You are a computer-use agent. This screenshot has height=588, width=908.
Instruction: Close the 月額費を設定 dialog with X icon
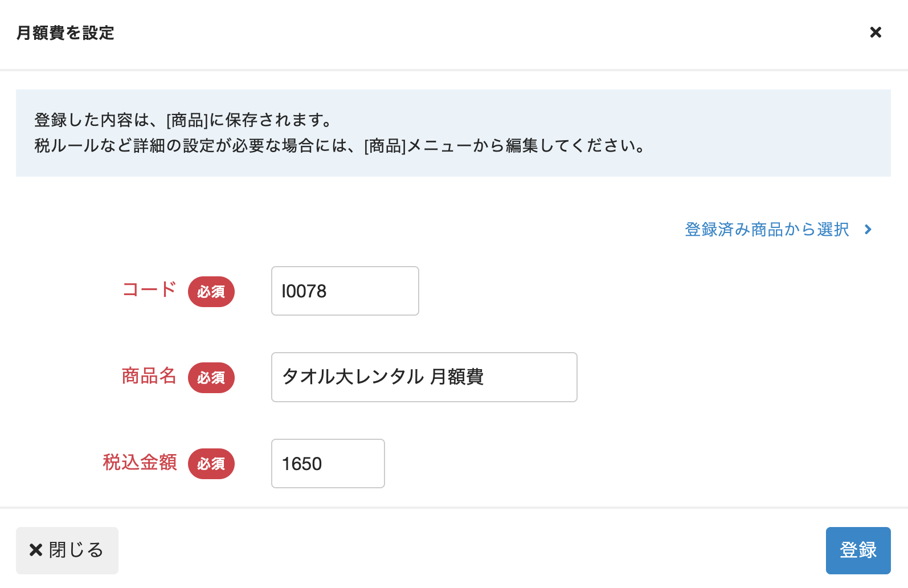pyautogui.click(x=876, y=32)
